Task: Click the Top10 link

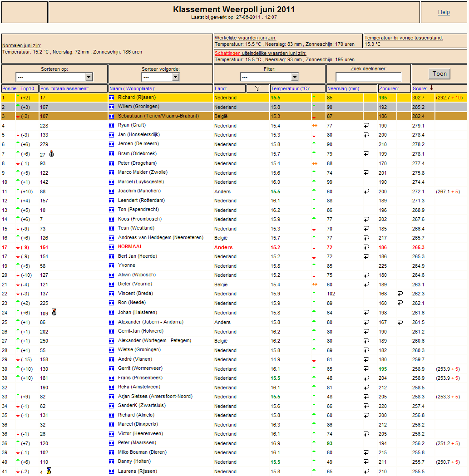Action: point(27,88)
